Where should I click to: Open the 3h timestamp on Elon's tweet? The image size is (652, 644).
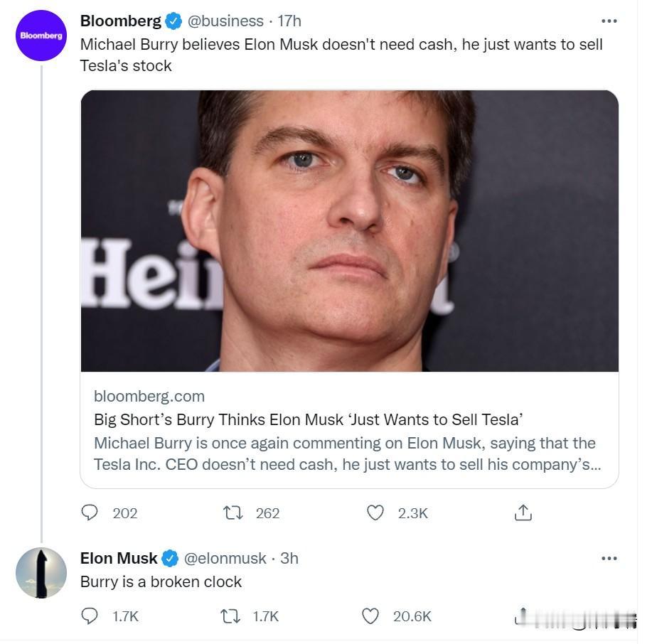tap(289, 558)
